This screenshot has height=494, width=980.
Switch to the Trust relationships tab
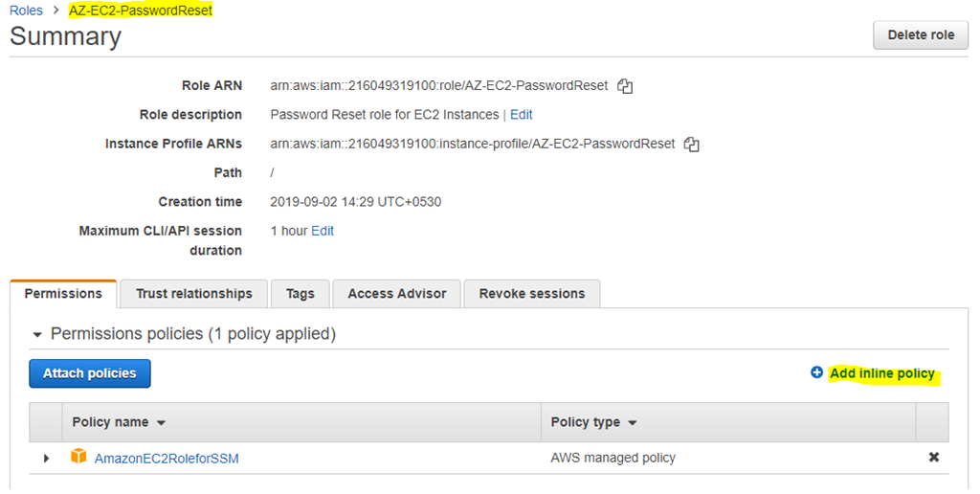tap(193, 294)
